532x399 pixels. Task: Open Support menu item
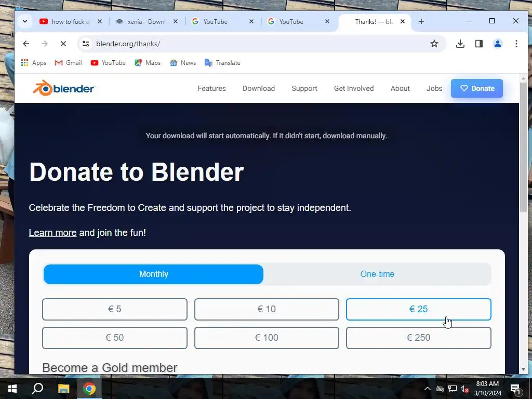(304, 88)
